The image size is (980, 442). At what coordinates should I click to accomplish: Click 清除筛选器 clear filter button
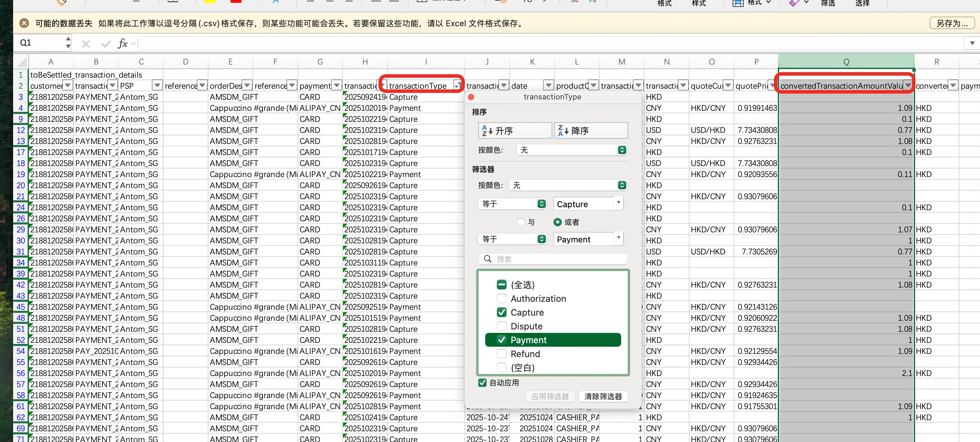click(x=603, y=396)
